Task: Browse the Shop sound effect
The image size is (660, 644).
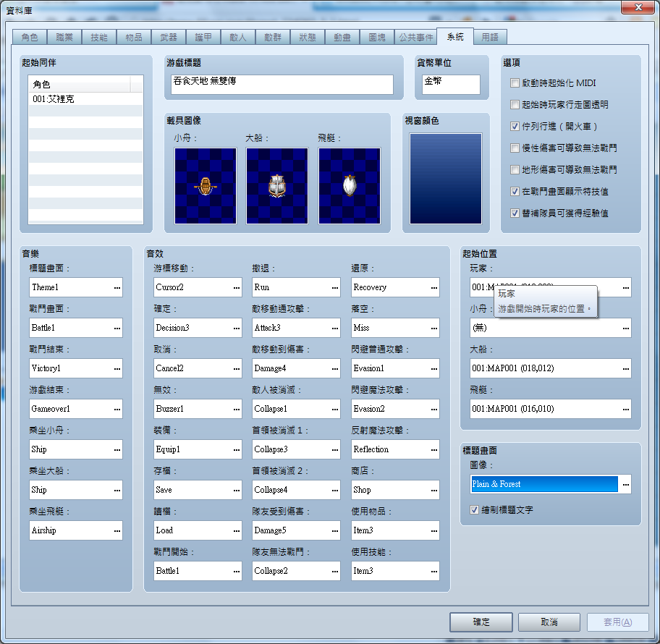Action: 434,490
